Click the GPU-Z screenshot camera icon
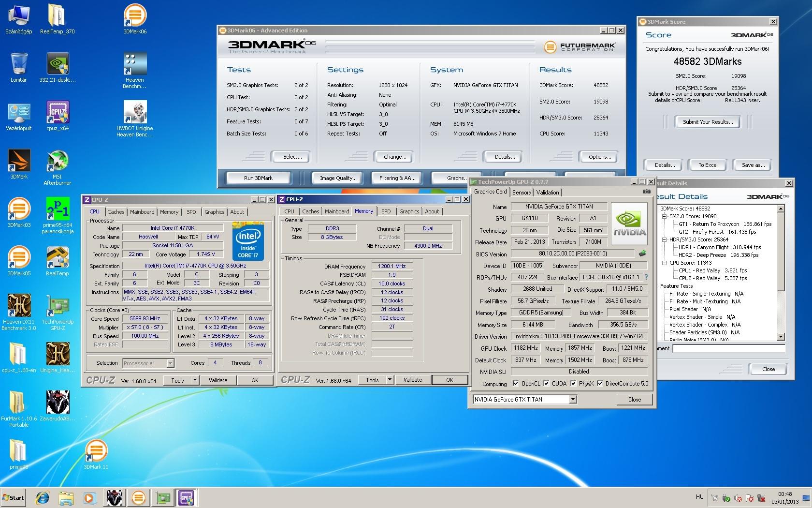Screen dimensions: 812x508 (646, 192)
